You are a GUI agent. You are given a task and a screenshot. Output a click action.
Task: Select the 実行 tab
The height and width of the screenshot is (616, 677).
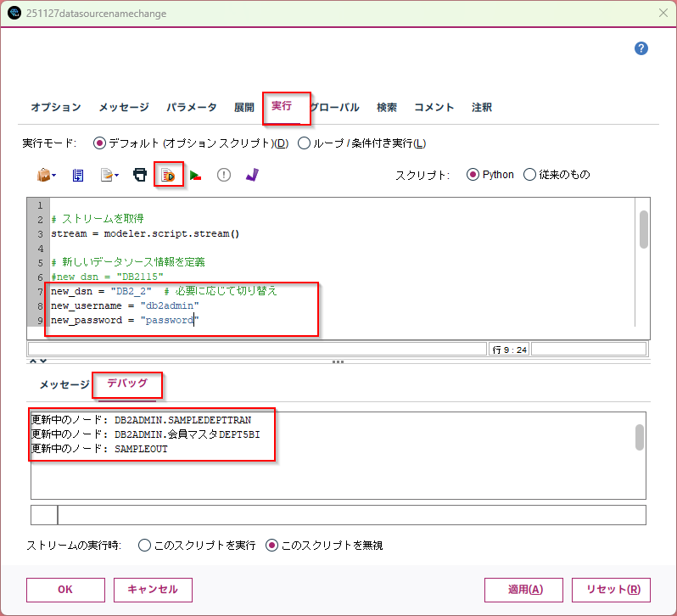[282, 106]
